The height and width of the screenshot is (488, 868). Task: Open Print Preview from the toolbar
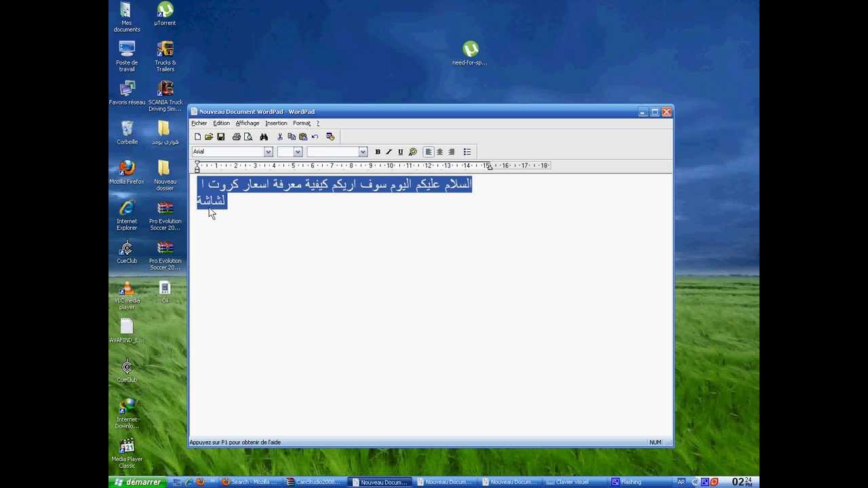pyautogui.click(x=248, y=137)
